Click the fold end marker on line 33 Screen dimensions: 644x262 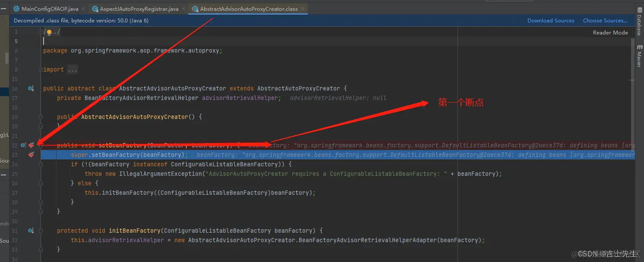point(41,250)
